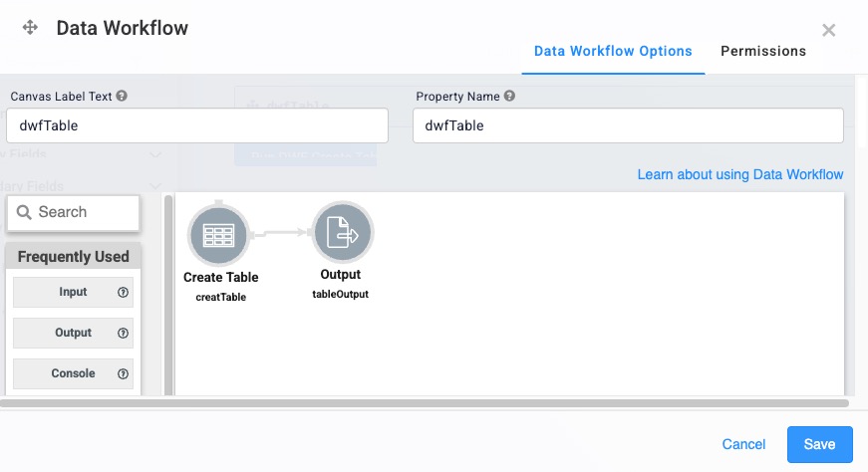The width and height of the screenshot is (868, 472).
Task: Click the magnifier icon in Search box
Action: click(x=24, y=212)
